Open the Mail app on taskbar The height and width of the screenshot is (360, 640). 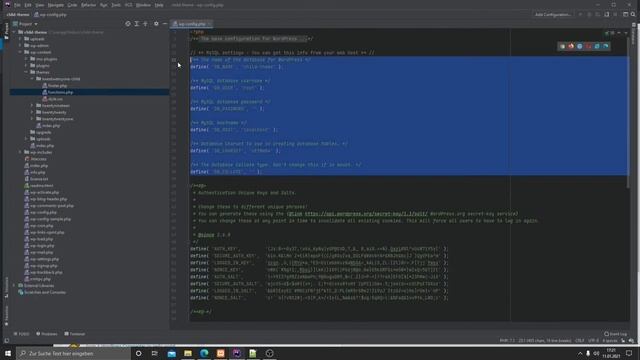tap(171, 353)
